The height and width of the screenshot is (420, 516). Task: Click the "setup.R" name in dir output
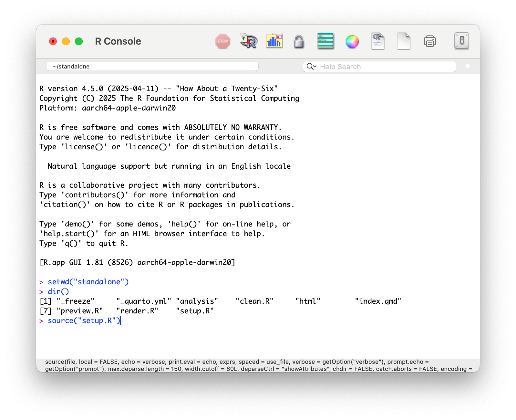point(195,311)
